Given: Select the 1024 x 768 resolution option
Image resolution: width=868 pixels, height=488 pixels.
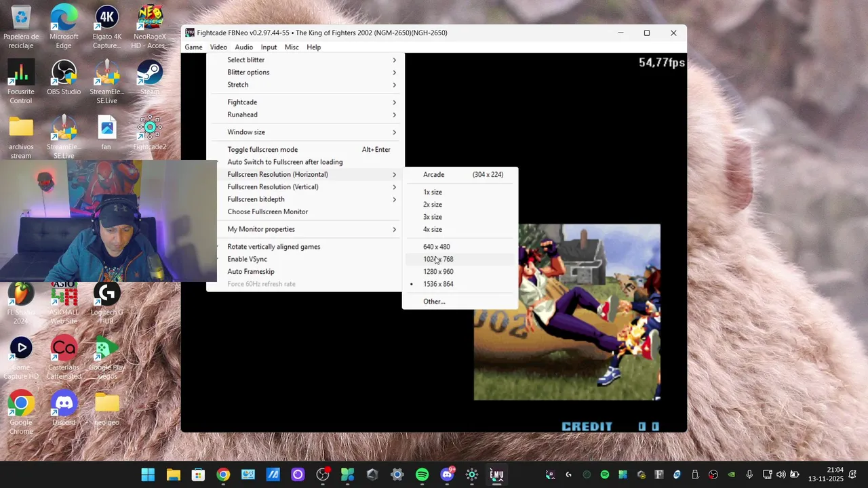Looking at the screenshot, I should click(x=460, y=259).
